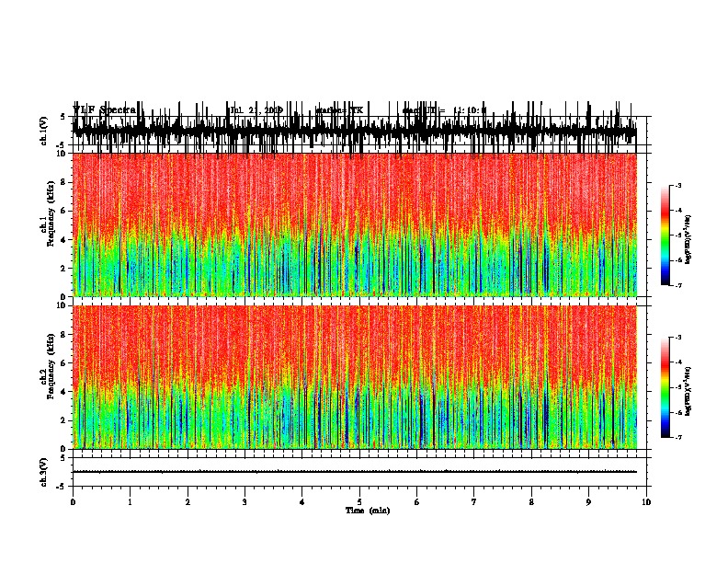Click the 'Time (min)' axis label
This screenshot has width=728, height=563.
pos(368,511)
